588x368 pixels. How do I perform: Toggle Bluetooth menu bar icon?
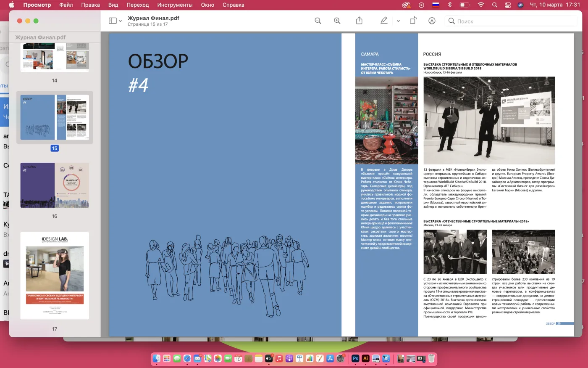pyautogui.click(x=449, y=5)
